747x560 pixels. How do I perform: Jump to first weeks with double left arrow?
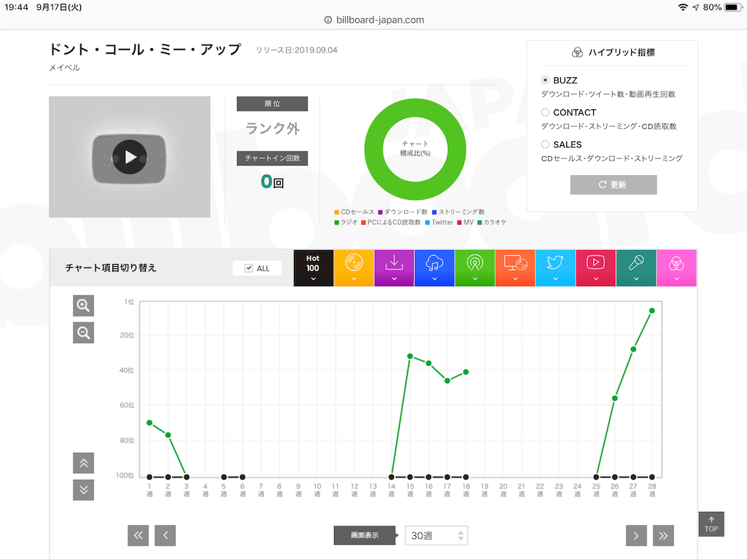tap(138, 536)
